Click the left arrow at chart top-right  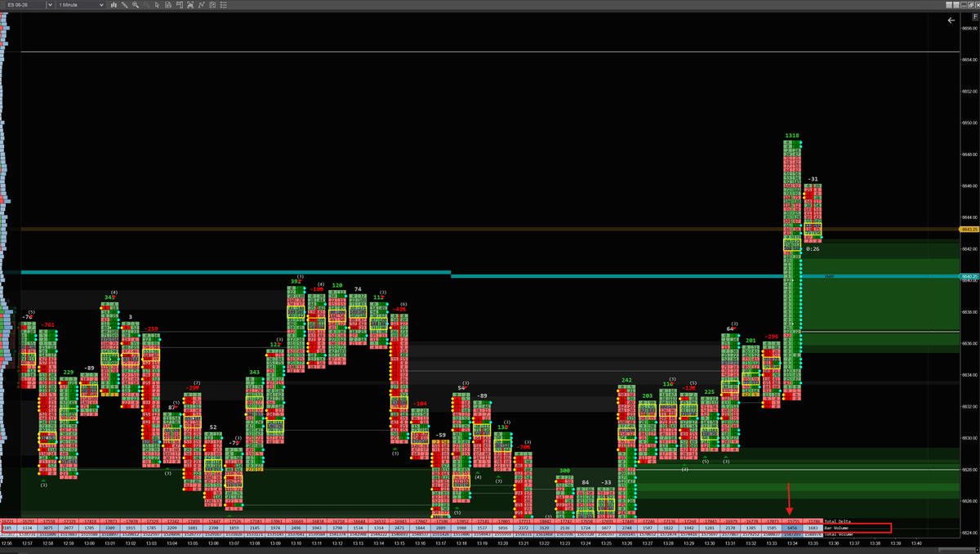[951, 20]
